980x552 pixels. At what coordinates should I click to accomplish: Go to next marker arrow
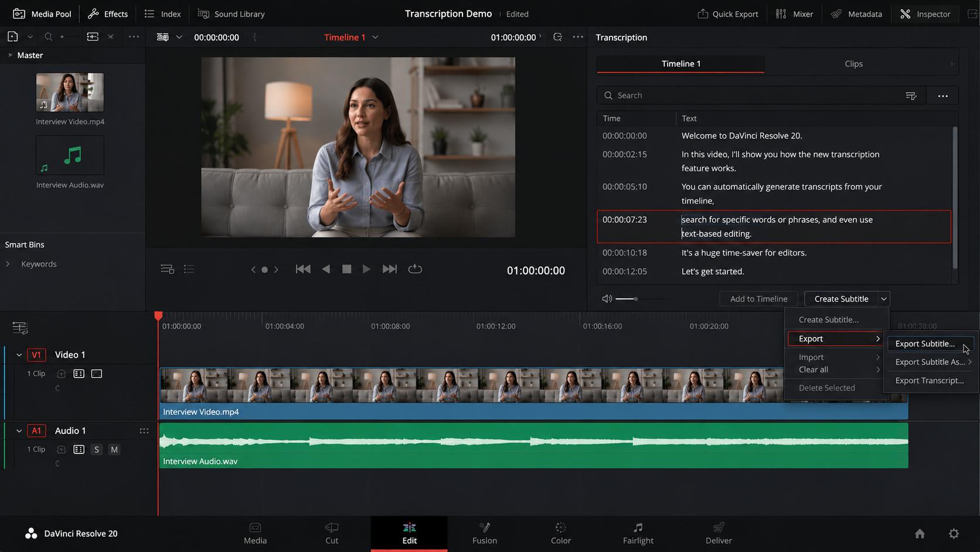pos(276,270)
